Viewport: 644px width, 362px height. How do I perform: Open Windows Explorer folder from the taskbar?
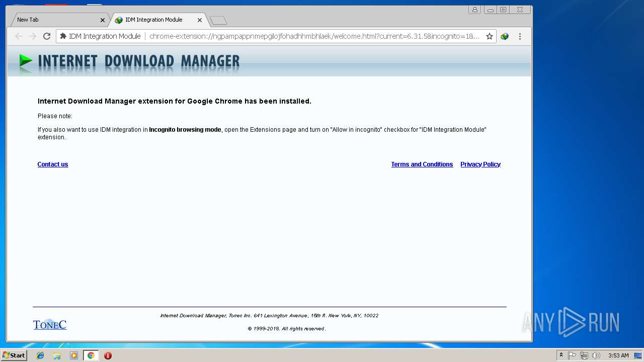[x=57, y=355]
